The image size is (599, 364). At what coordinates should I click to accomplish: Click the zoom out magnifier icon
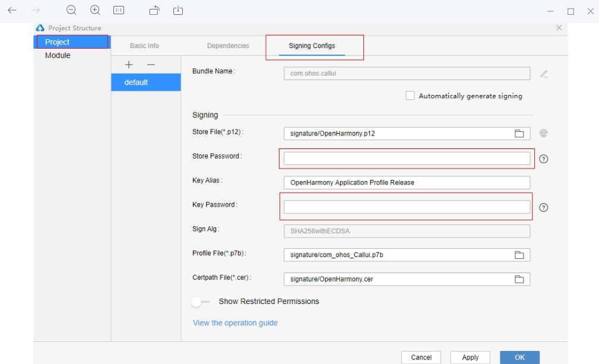pos(71,10)
